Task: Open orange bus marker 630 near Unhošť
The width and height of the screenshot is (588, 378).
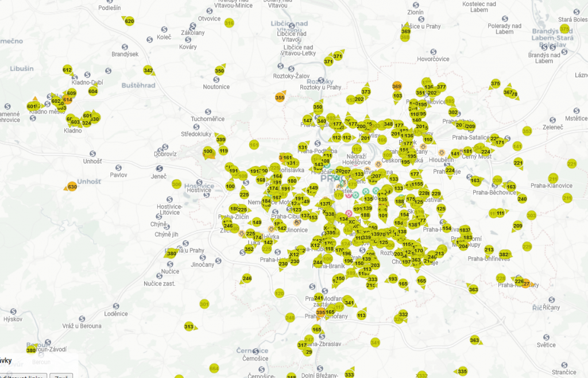Action: [72, 187]
